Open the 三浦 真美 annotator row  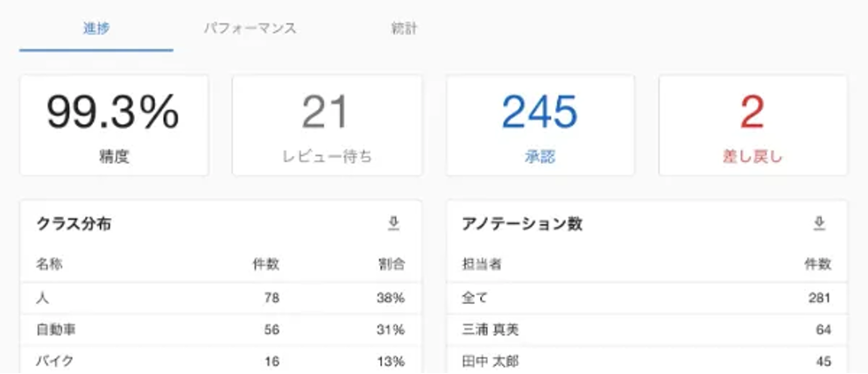[x=646, y=329]
